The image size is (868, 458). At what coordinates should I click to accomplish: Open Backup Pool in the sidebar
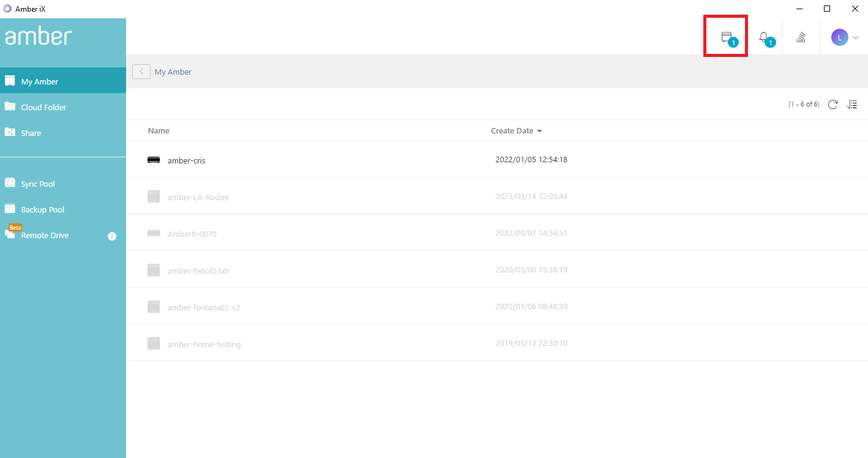(x=63, y=209)
